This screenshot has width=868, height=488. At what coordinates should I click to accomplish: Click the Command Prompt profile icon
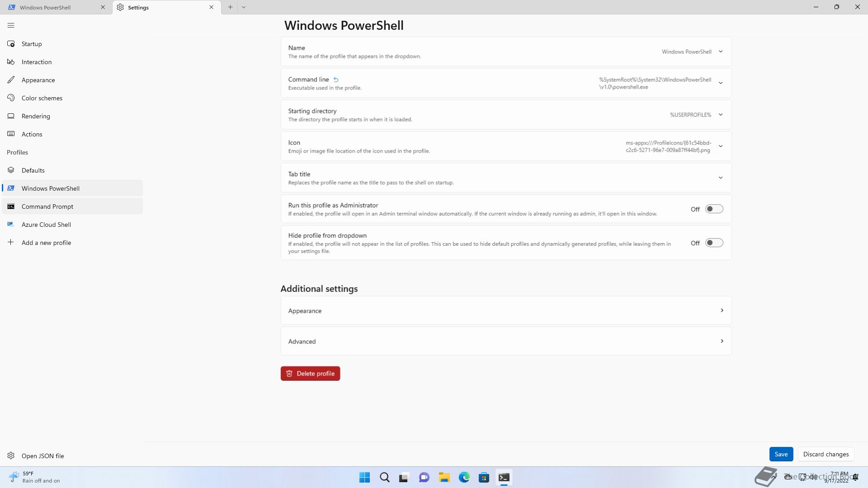point(11,206)
